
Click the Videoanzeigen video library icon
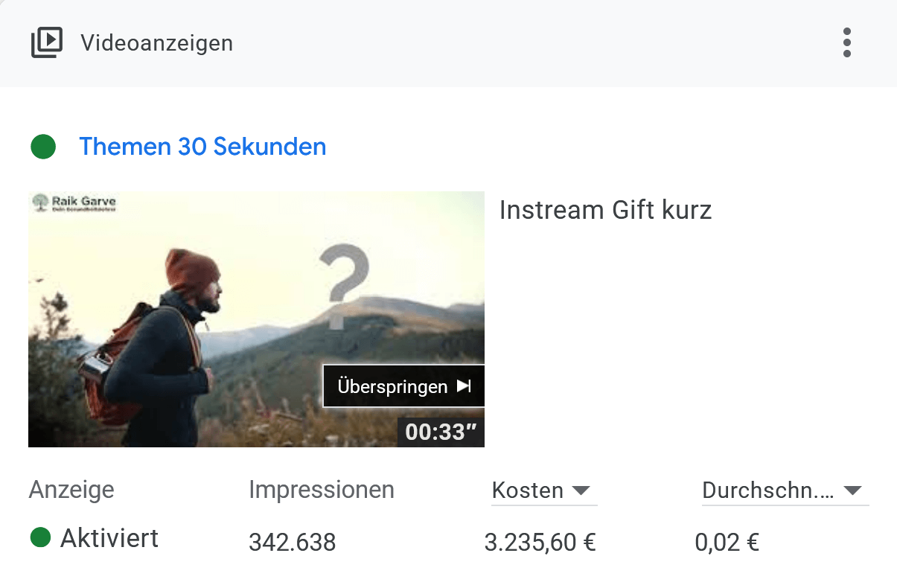[x=46, y=43]
